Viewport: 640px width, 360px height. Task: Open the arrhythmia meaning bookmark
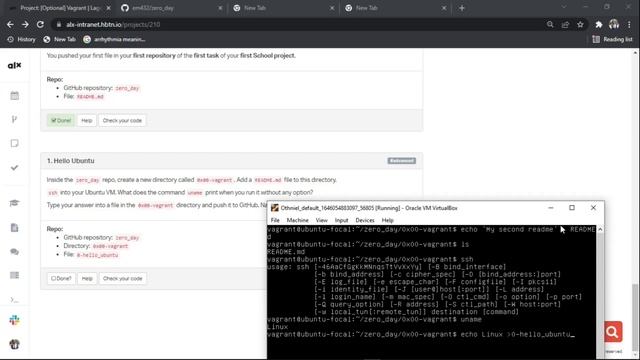114,39
